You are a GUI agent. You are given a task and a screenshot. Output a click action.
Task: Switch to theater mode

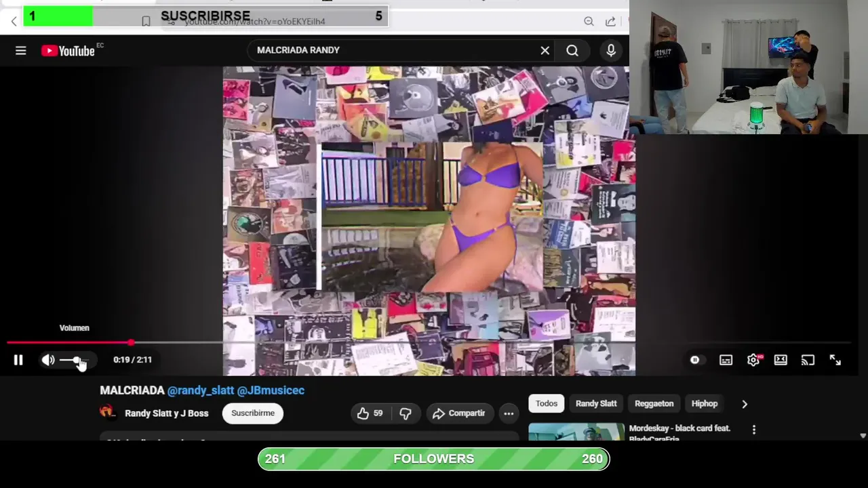[x=781, y=360]
